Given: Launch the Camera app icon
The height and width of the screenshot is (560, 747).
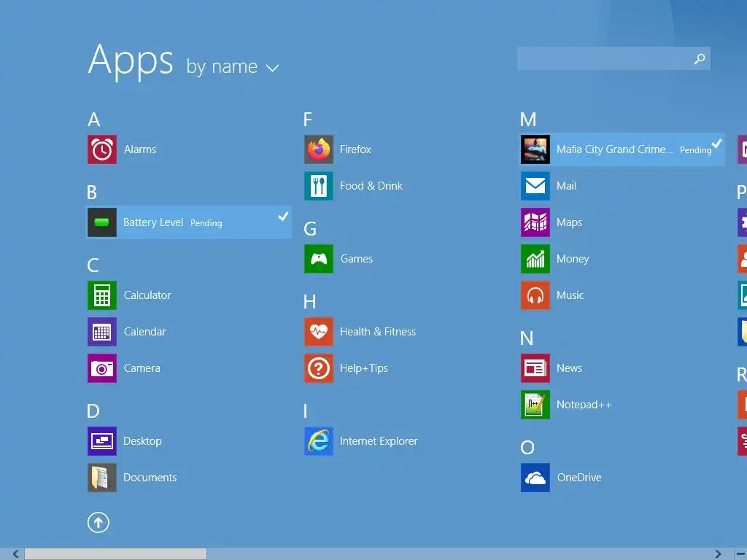Looking at the screenshot, I should point(102,368).
